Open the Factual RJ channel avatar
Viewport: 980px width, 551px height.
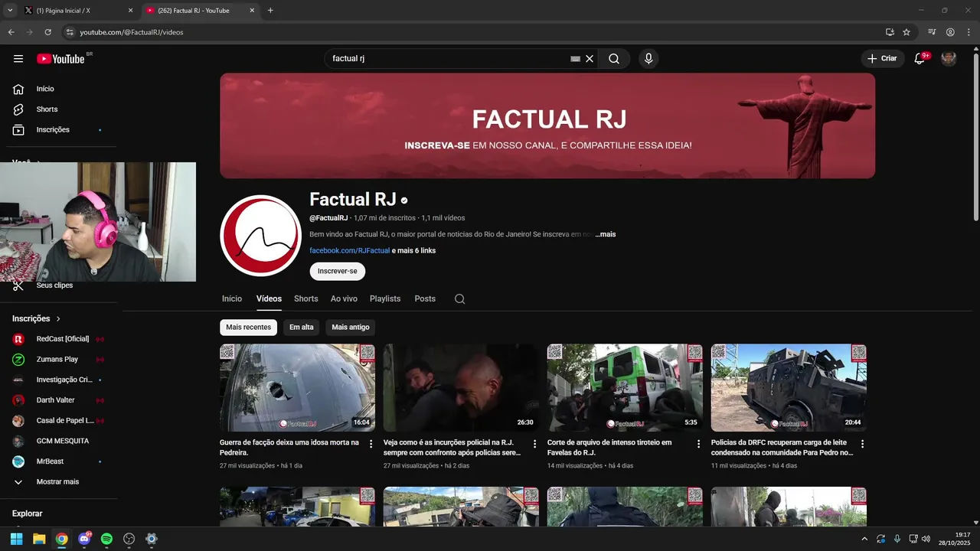[x=260, y=236]
